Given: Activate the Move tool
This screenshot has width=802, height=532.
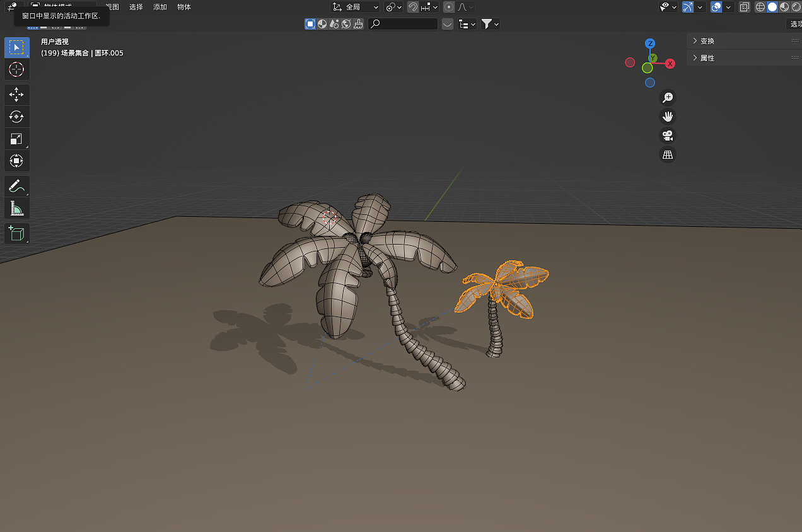Looking at the screenshot, I should (16, 95).
